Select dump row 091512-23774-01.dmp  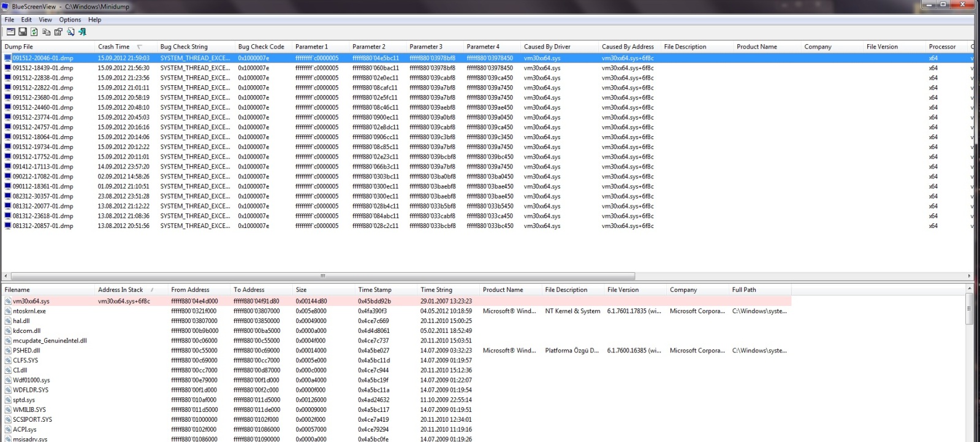coord(487,117)
